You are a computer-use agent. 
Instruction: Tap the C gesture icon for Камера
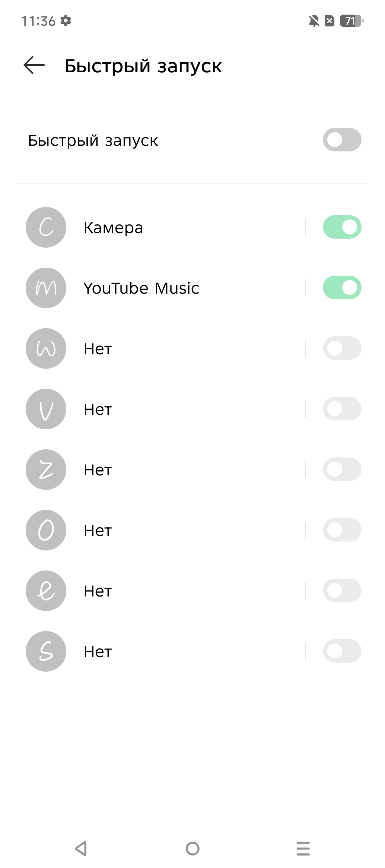[46, 227]
